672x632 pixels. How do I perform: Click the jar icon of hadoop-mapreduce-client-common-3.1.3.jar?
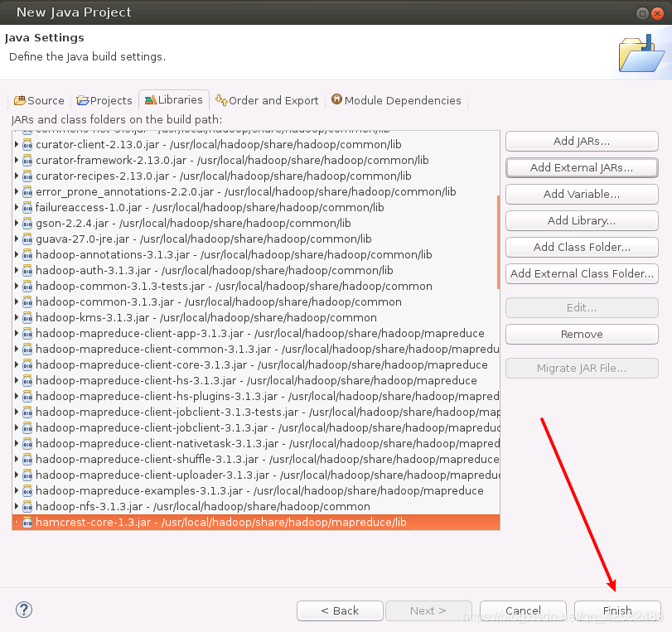27,350
